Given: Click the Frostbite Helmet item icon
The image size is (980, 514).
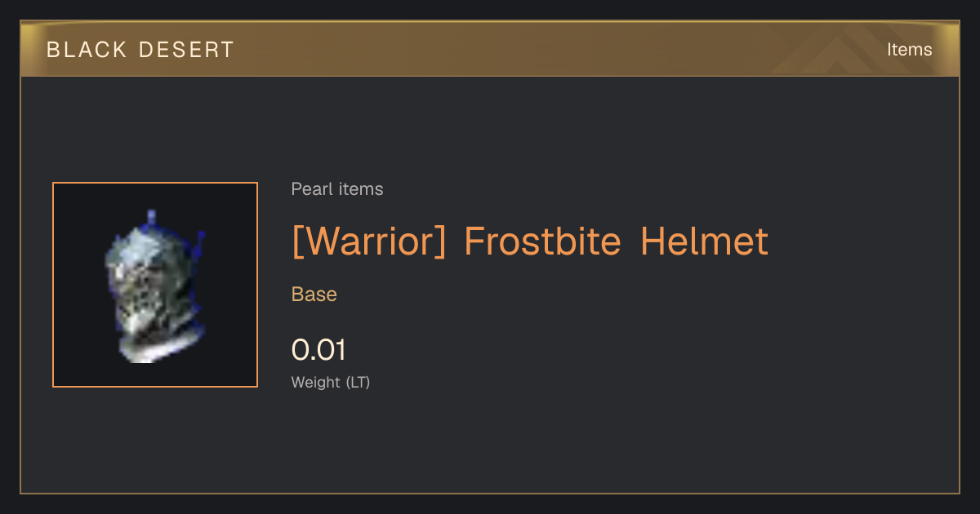Looking at the screenshot, I should click(x=155, y=286).
